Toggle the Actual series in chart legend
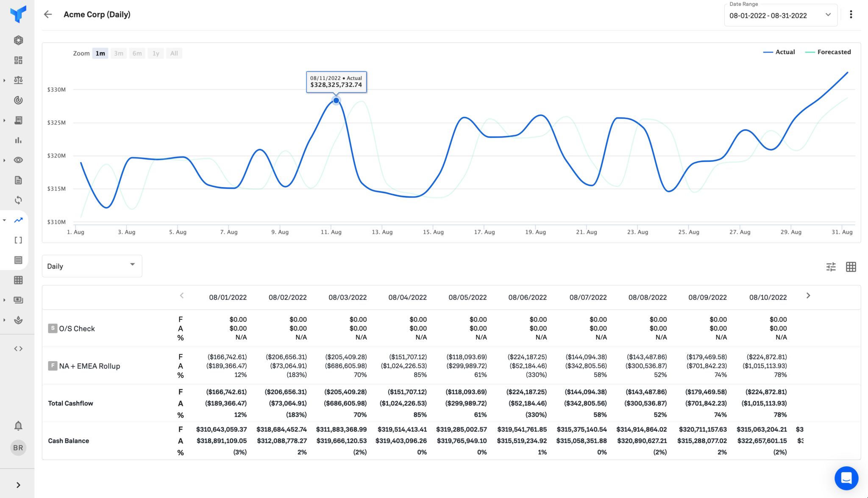The width and height of the screenshot is (868, 498). (779, 52)
